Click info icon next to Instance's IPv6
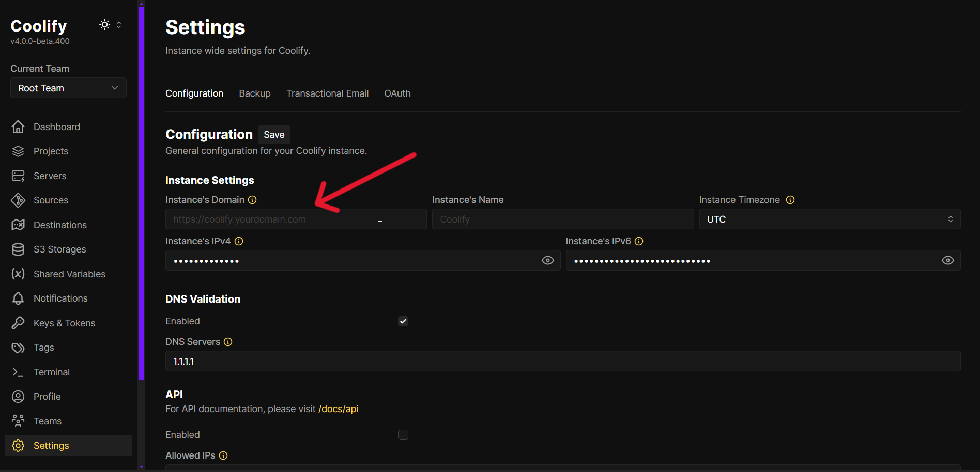This screenshot has width=980, height=472. coord(639,241)
